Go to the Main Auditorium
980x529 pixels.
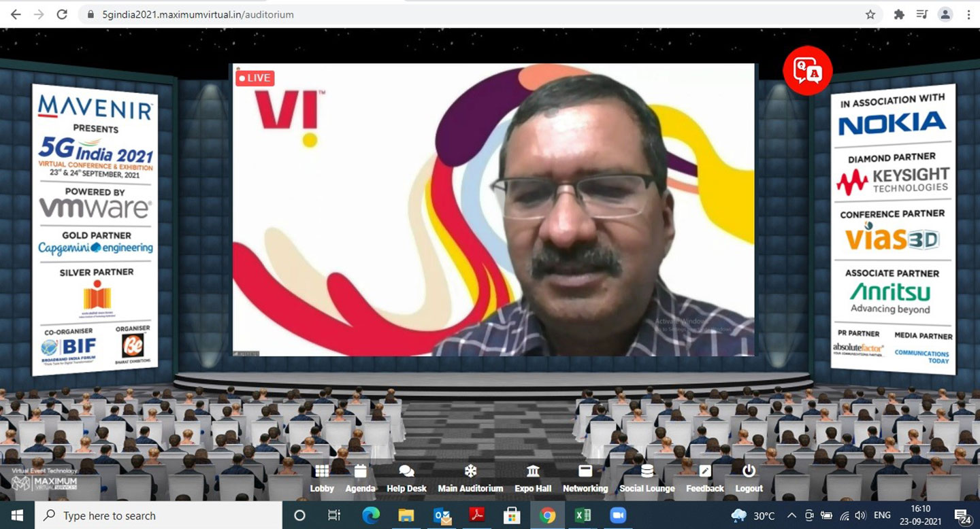470,479
